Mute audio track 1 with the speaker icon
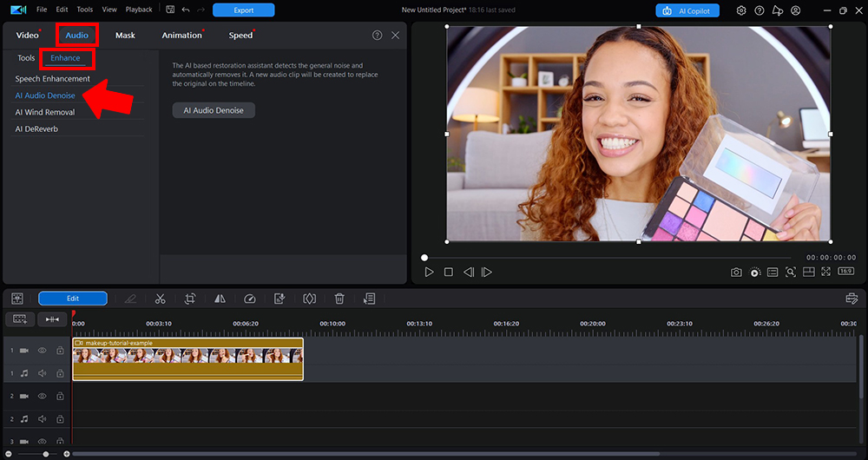868x460 pixels. pos(42,373)
